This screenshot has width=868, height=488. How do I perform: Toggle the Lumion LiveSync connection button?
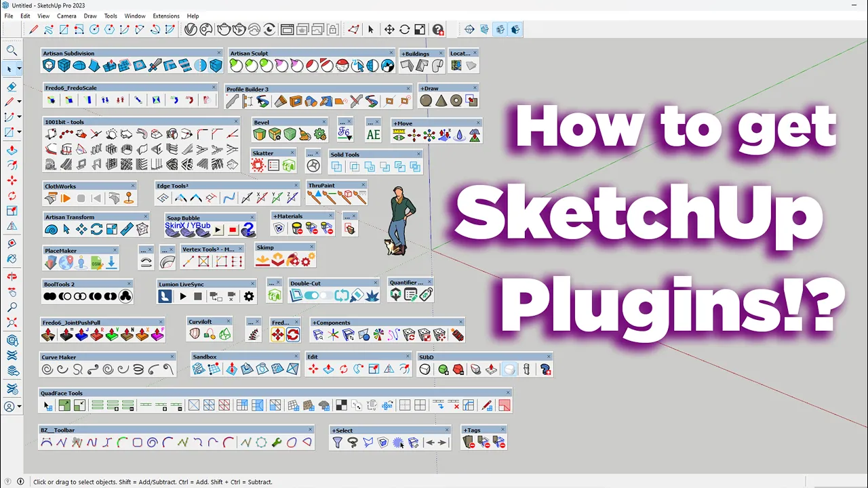165,296
